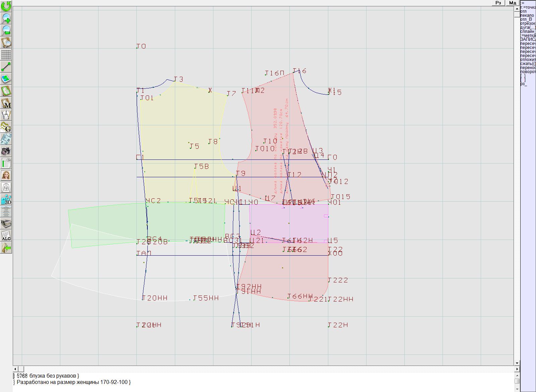536x392 pixels.
Task: Click the vertical scrollbar up arrow
Action: (517, 8)
